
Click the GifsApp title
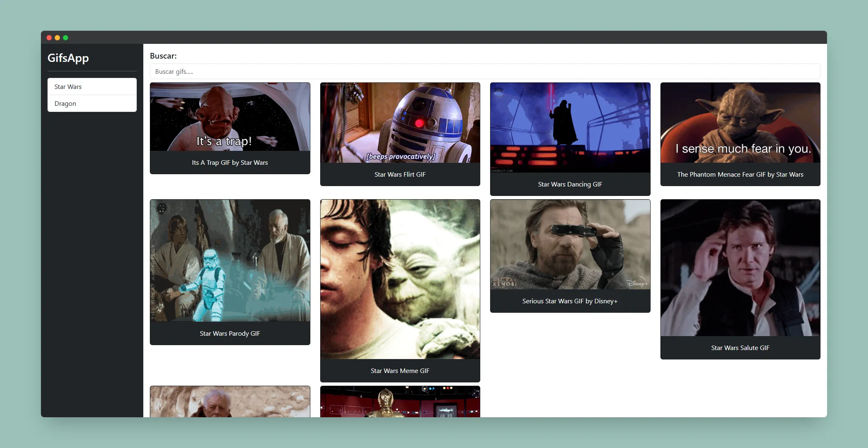pos(68,58)
